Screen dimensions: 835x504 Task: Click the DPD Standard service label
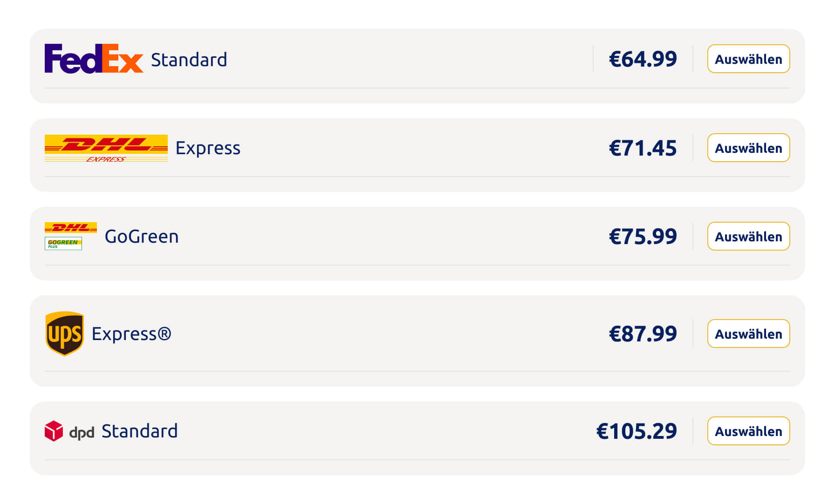pos(139,431)
